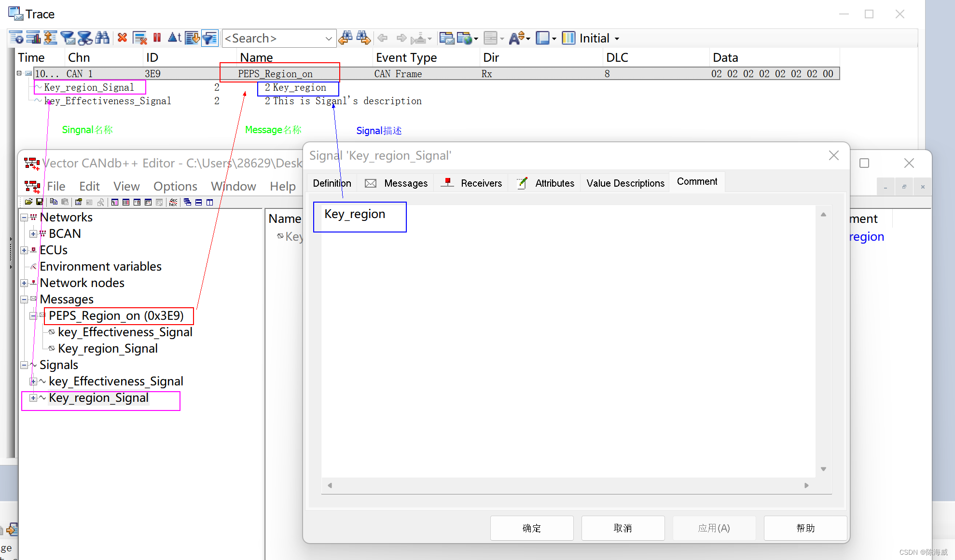955x560 pixels.
Task: Open the Search combo box dropdown
Action: click(328, 38)
